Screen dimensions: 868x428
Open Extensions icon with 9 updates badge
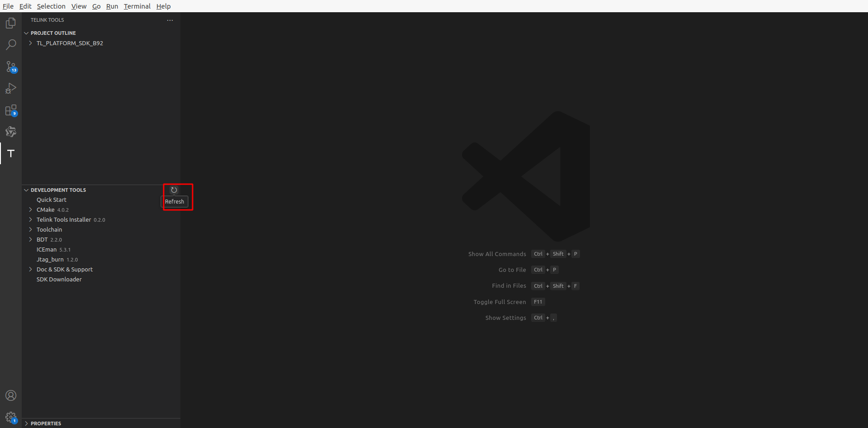pyautogui.click(x=10, y=110)
